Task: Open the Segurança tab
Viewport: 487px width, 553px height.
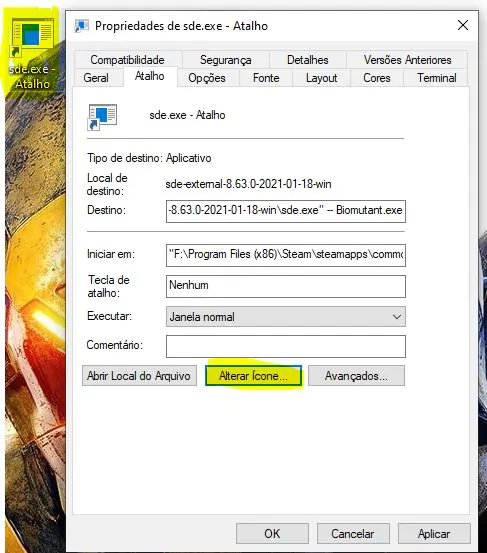Action: click(226, 60)
